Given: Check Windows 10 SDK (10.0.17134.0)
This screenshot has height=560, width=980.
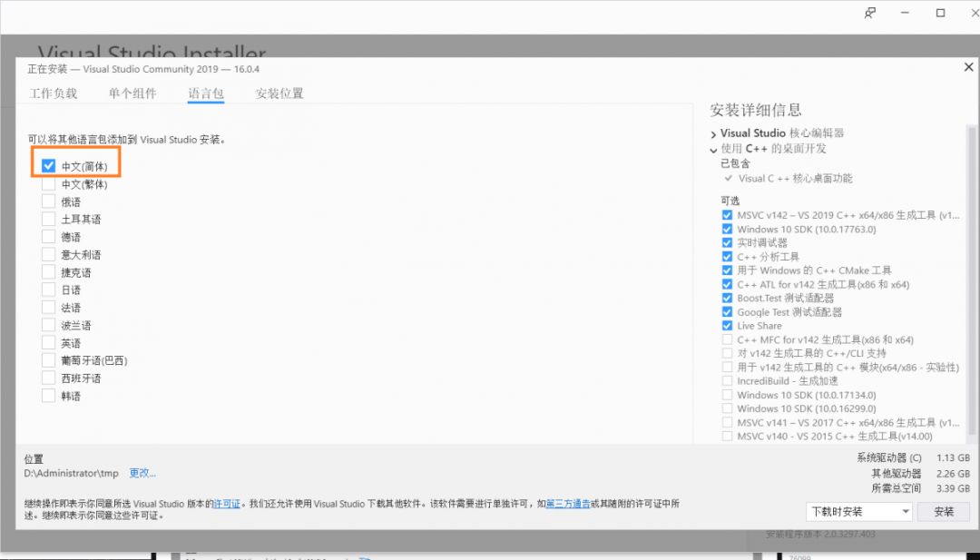Looking at the screenshot, I should pos(729,395).
